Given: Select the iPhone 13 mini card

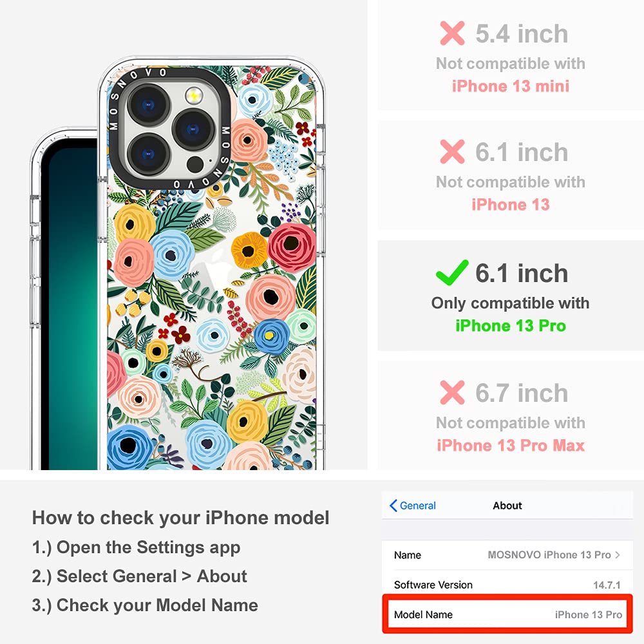Looking at the screenshot, I should coord(511,55).
